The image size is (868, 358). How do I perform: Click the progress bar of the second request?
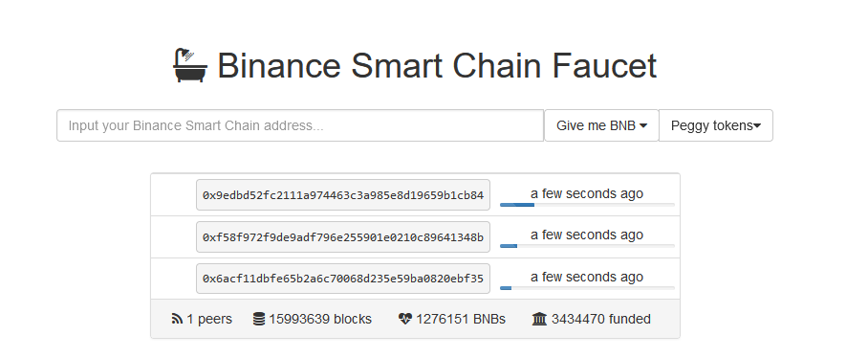[x=587, y=246]
